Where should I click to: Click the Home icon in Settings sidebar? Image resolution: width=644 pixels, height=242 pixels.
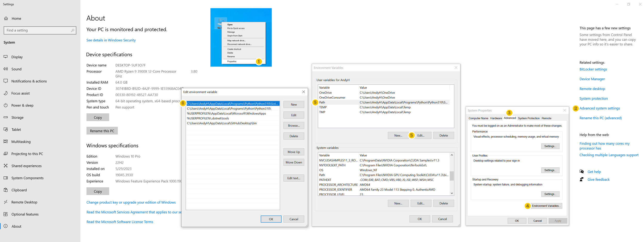[6, 19]
